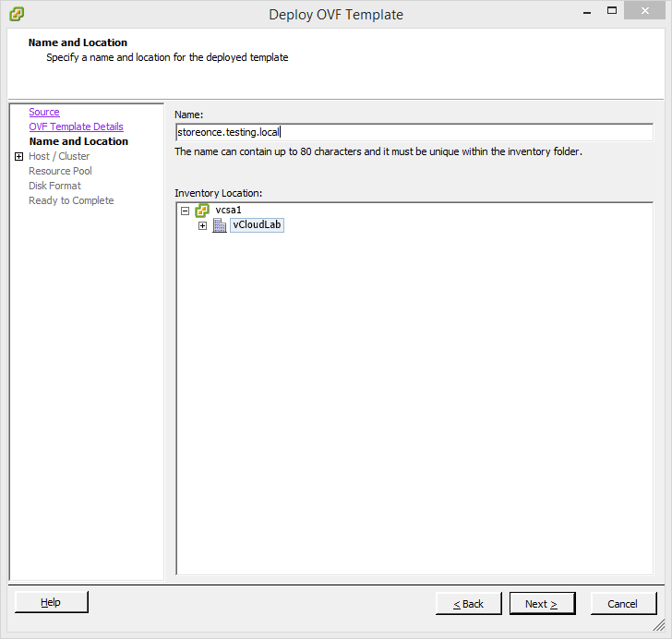
Task: Expand the Host / Cluster wizard step
Action: click(18, 157)
